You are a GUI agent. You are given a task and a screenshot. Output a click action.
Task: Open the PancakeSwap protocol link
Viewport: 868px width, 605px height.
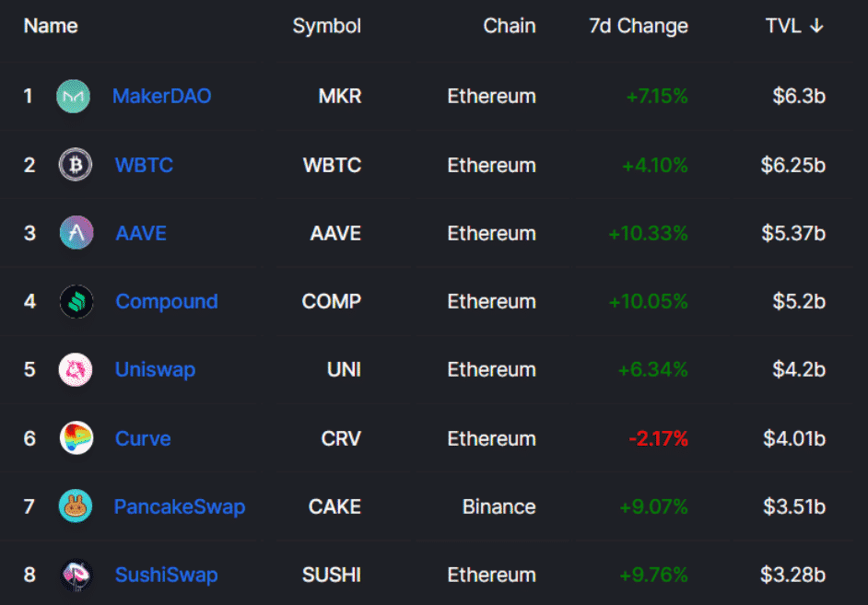(180, 506)
